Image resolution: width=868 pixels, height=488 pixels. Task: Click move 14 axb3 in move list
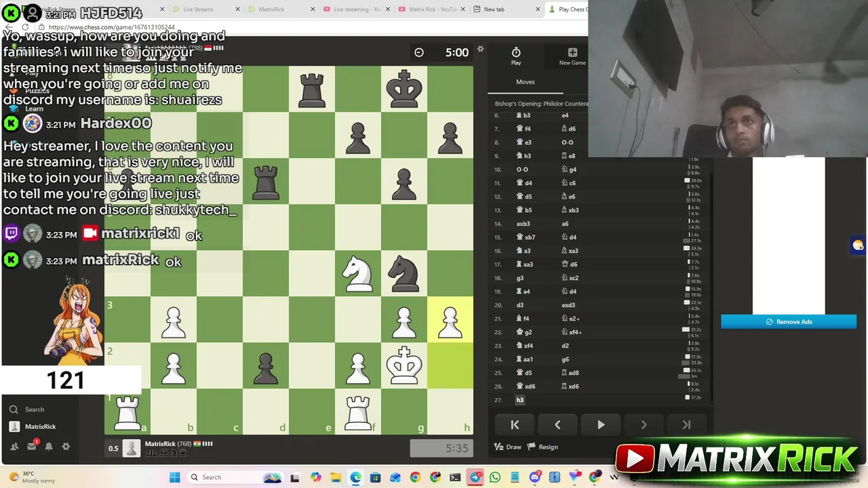point(523,224)
